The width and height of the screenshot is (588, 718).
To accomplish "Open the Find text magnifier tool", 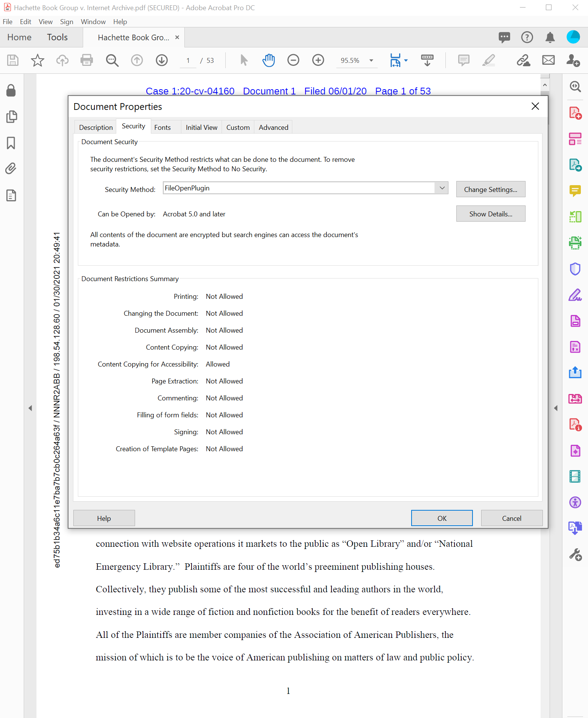I will click(x=112, y=60).
